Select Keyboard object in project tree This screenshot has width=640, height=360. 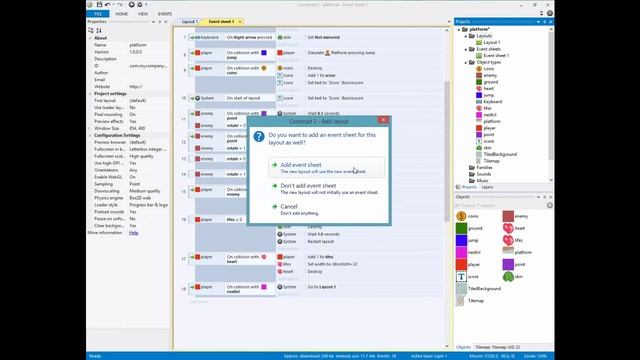[493, 102]
